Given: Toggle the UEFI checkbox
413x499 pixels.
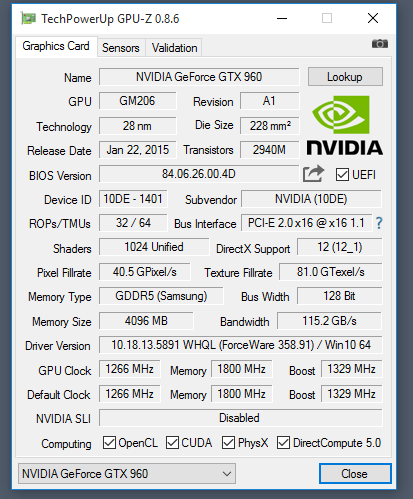Looking at the screenshot, I should pos(342,174).
